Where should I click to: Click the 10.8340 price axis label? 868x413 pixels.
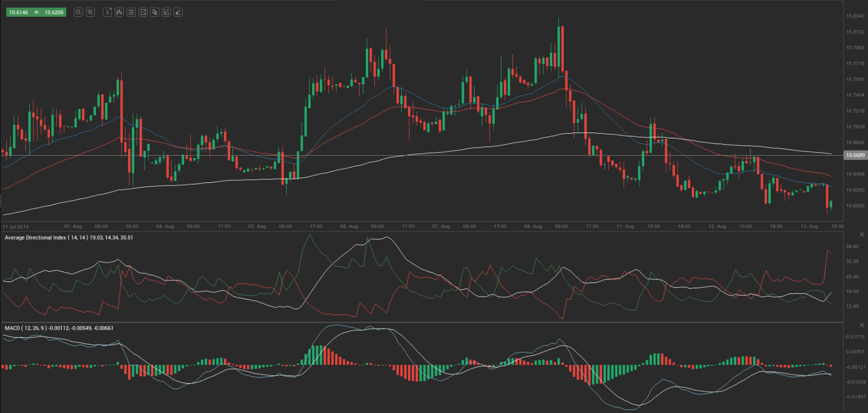tap(855, 16)
